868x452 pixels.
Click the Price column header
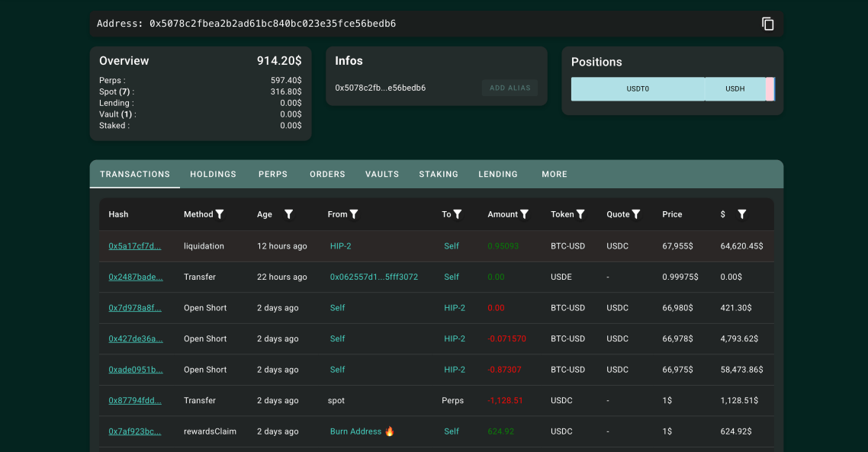pos(672,215)
